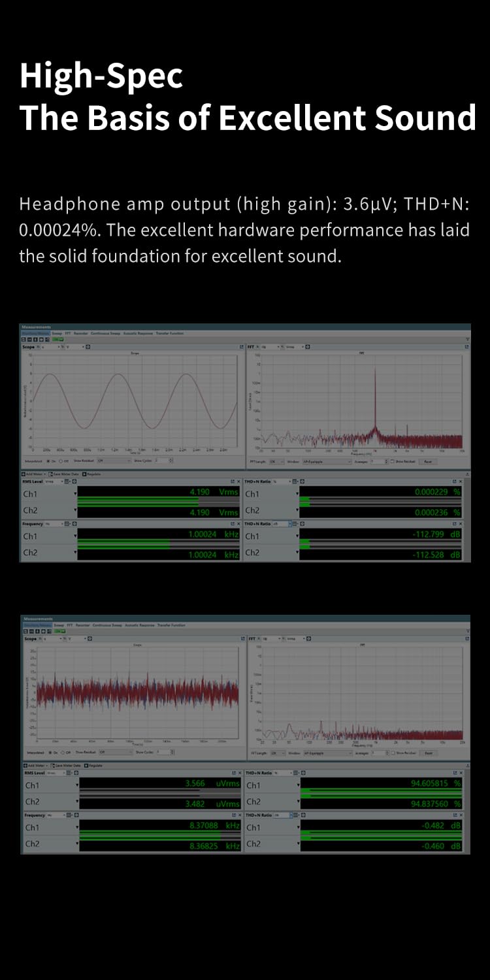Click the Ch1 level bar reading 4.190 Vrms
This screenshot has height=980, width=490.
coord(157,494)
